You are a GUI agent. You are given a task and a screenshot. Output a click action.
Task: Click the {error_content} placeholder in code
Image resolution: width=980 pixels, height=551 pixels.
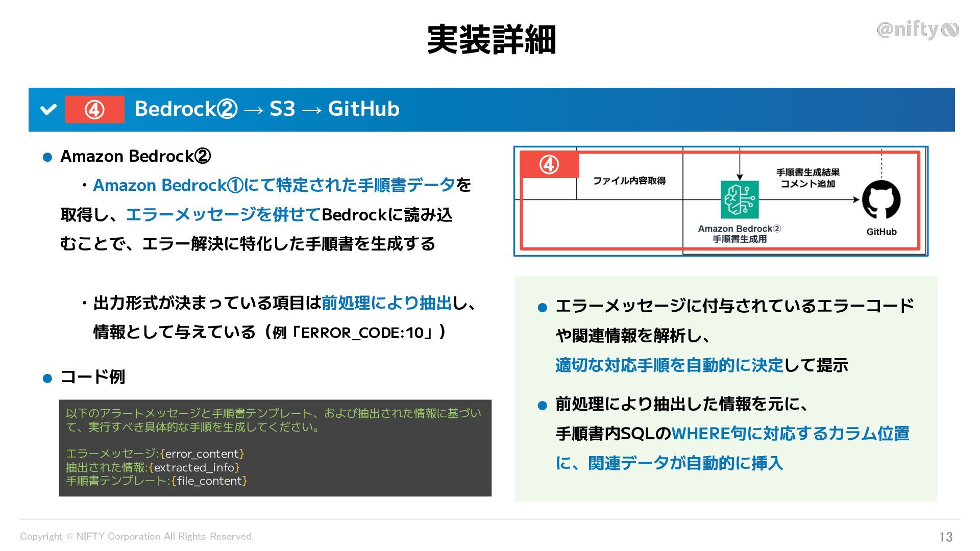[202, 454]
